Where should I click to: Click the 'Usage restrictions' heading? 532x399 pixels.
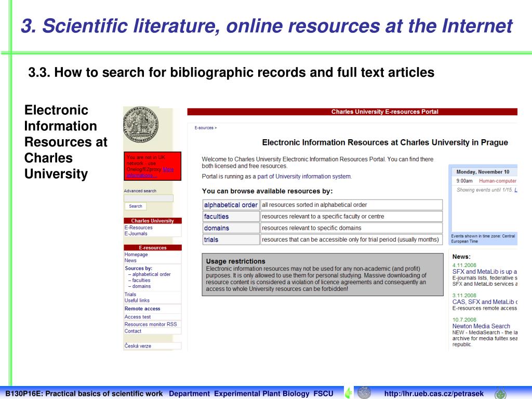pos(235,261)
